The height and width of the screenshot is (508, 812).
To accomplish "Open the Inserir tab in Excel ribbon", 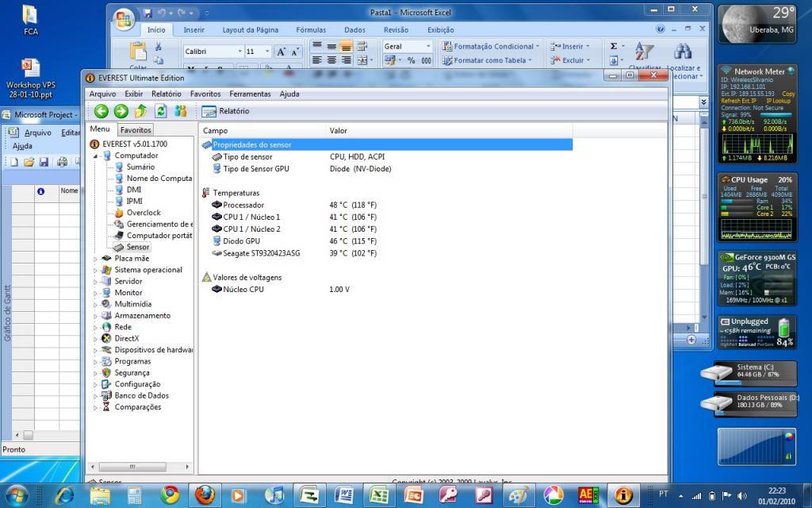I will [193, 30].
